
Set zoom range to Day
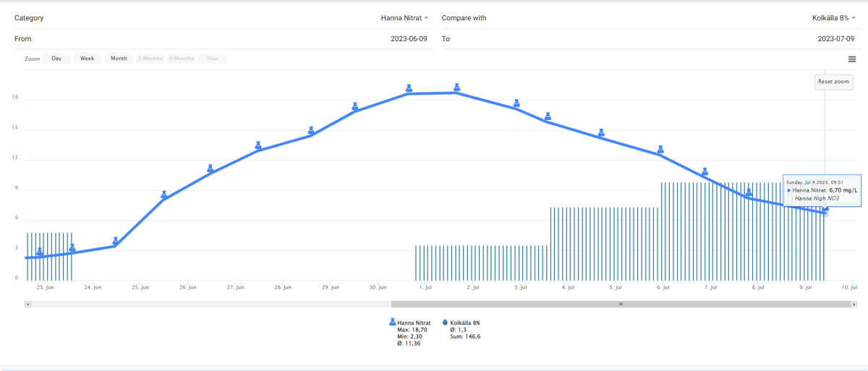pos(56,59)
